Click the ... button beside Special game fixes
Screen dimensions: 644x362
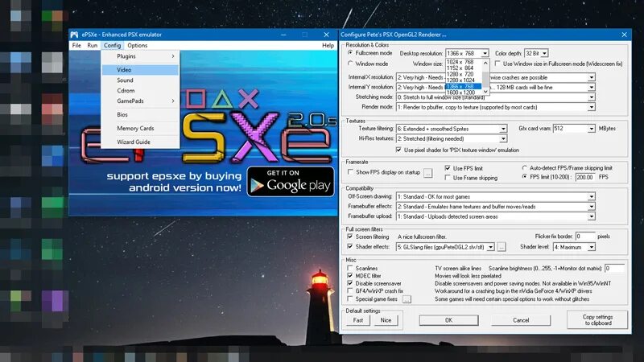click(407, 299)
